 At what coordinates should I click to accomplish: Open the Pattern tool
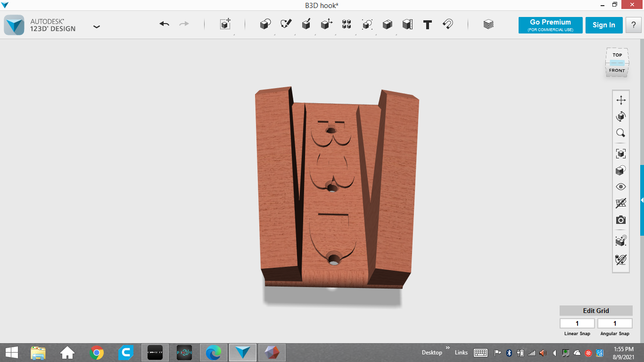(347, 25)
